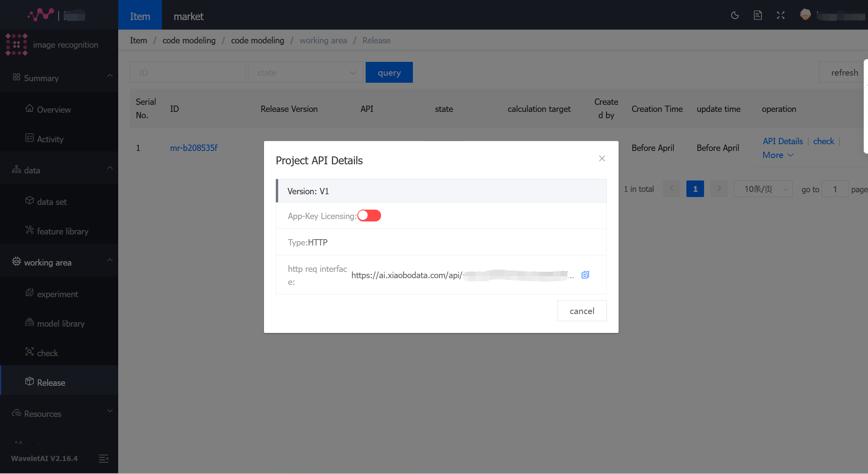Select the experiment icon under working area
Viewport: 868px width, 474px height.
tap(30, 293)
